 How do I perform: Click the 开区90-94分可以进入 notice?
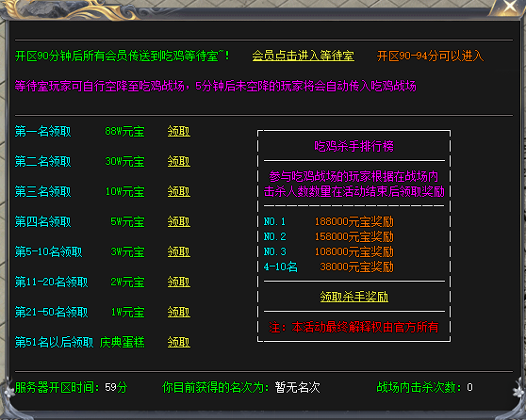click(430, 56)
